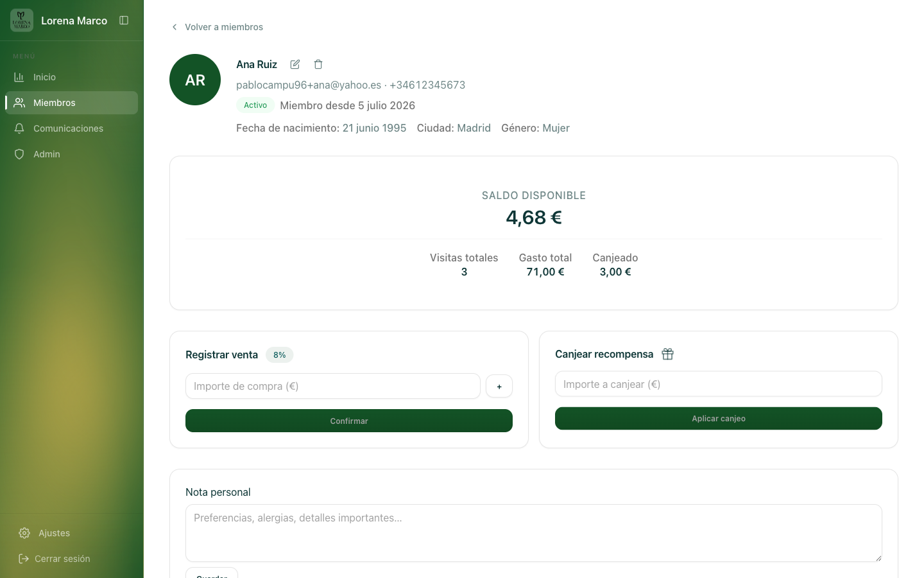Click the Aplicar canjeo button

point(719,418)
